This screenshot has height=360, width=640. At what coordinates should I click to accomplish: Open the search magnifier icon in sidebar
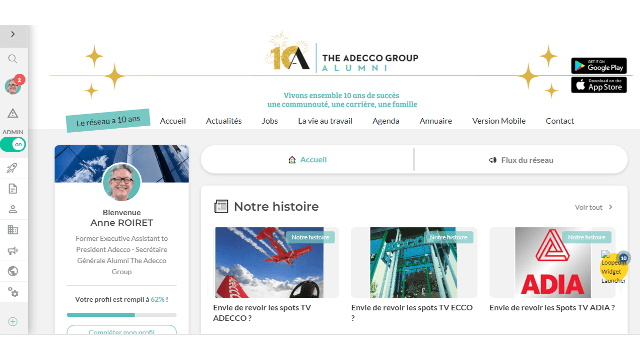pos(13,59)
